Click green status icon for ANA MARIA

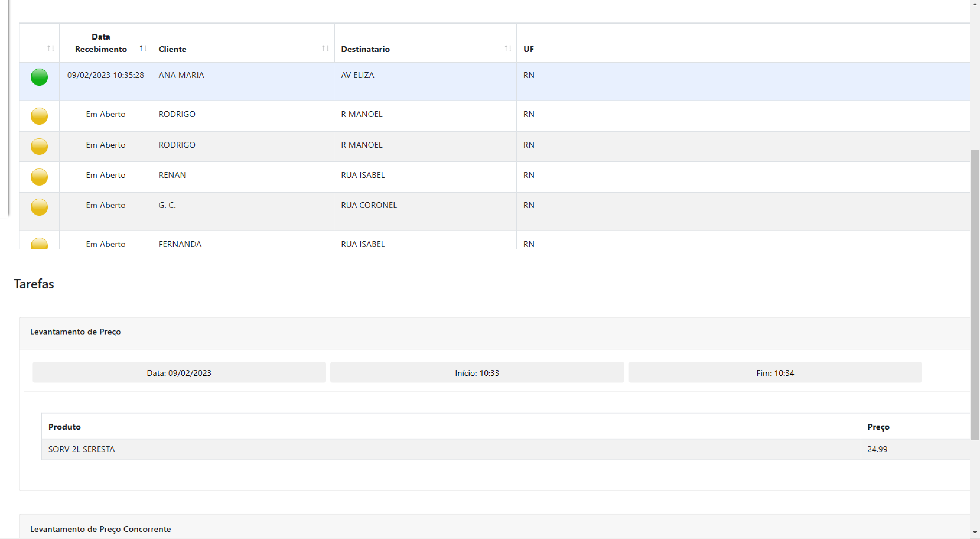(x=39, y=77)
